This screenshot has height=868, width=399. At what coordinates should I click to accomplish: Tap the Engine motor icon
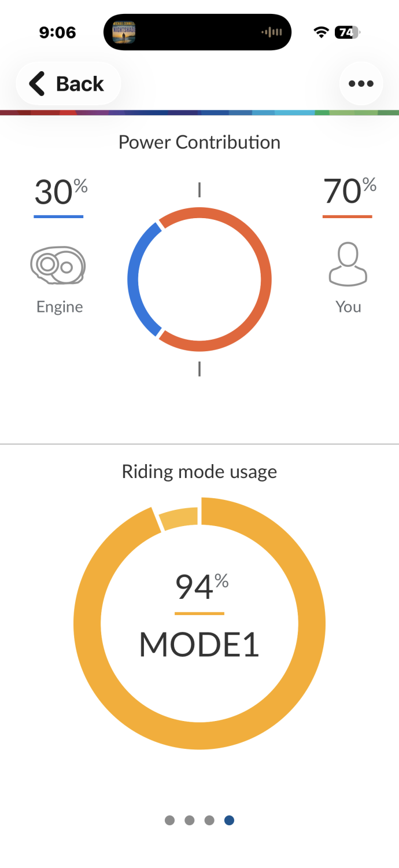tap(58, 266)
